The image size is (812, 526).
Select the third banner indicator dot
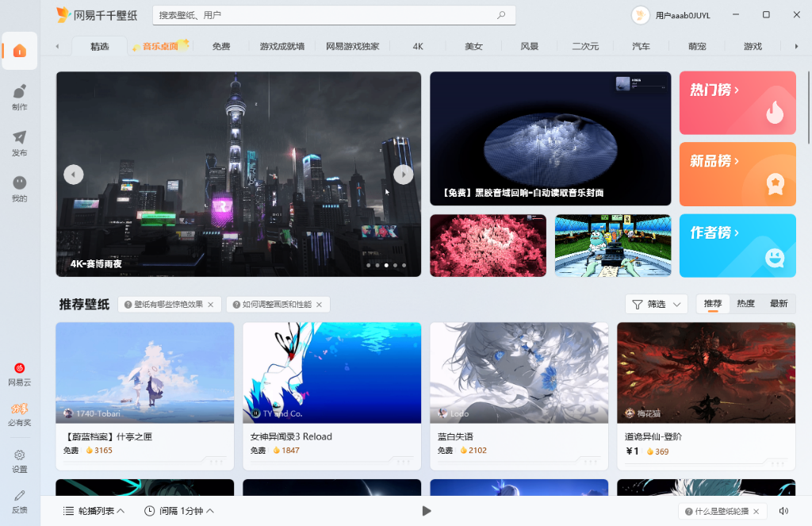[386, 265]
